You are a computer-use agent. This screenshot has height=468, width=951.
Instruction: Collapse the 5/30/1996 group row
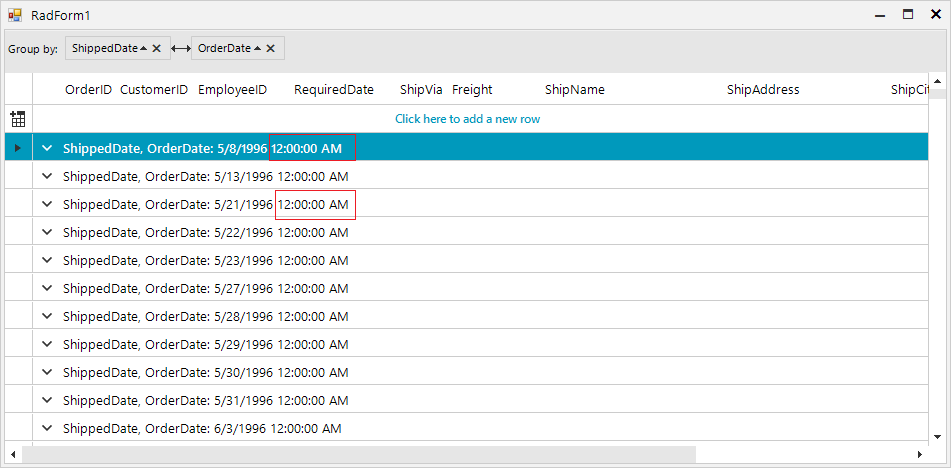point(47,372)
